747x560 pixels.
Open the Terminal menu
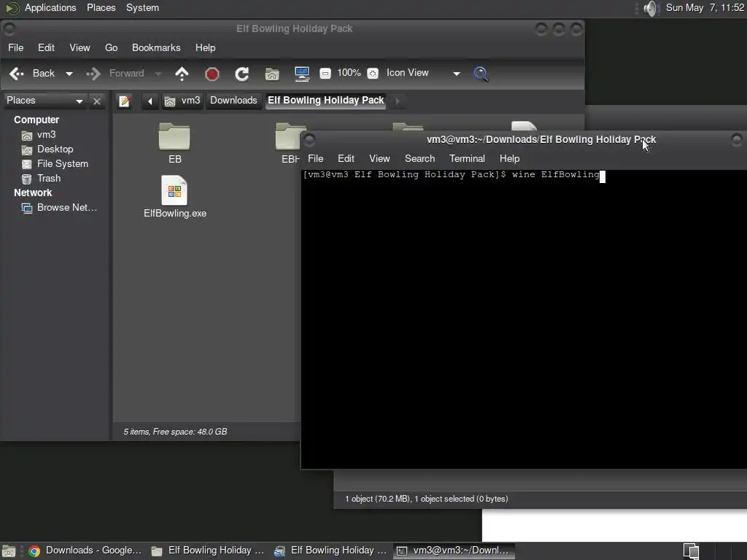[x=467, y=158]
